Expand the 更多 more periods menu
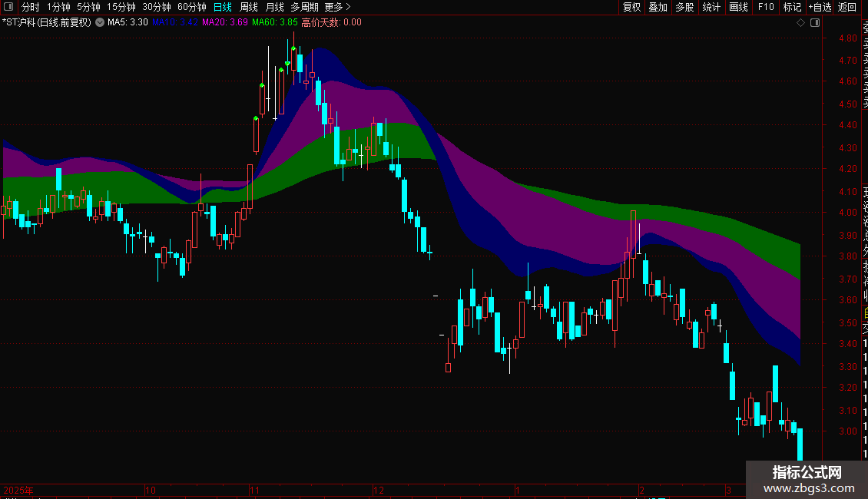Screen dimensions: 868x499 pos(338,7)
